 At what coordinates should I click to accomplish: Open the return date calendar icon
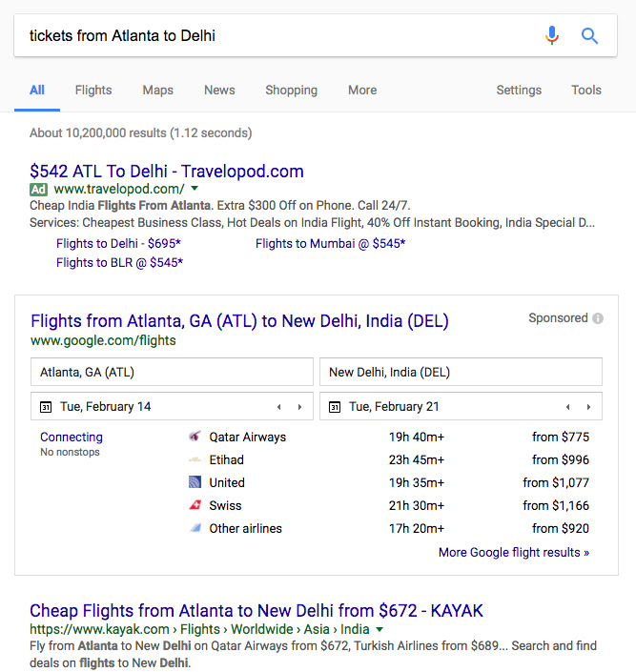click(x=335, y=407)
